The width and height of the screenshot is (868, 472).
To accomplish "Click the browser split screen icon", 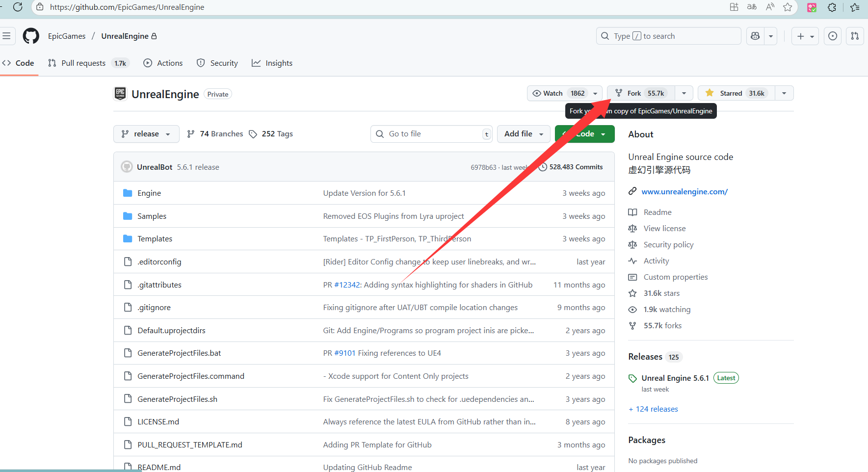I will click(x=734, y=7).
